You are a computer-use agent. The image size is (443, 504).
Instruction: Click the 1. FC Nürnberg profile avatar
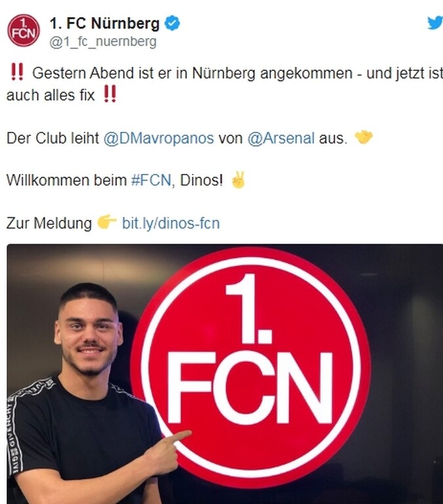tap(24, 30)
